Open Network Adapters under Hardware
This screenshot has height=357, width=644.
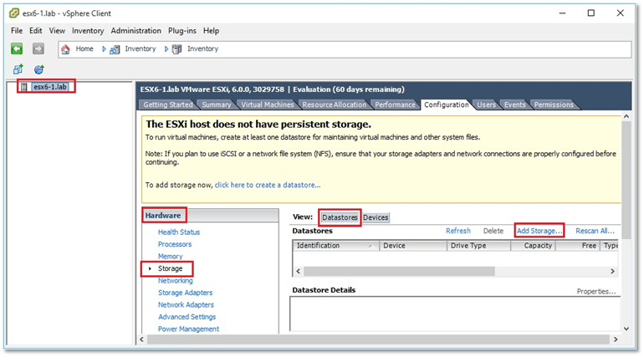[x=186, y=305]
